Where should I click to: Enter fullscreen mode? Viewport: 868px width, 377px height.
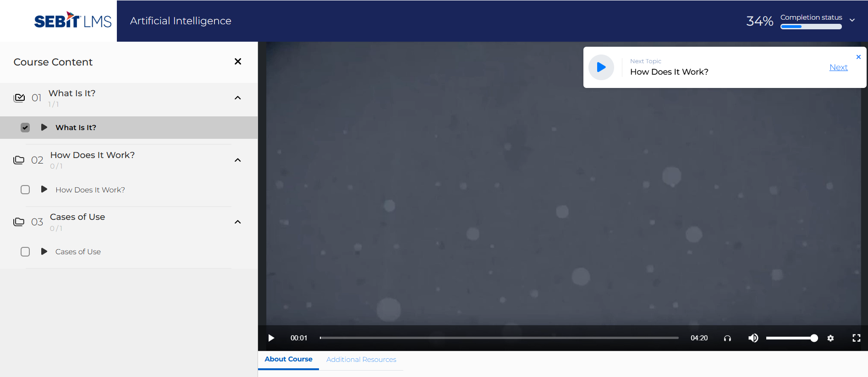click(x=856, y=338)
